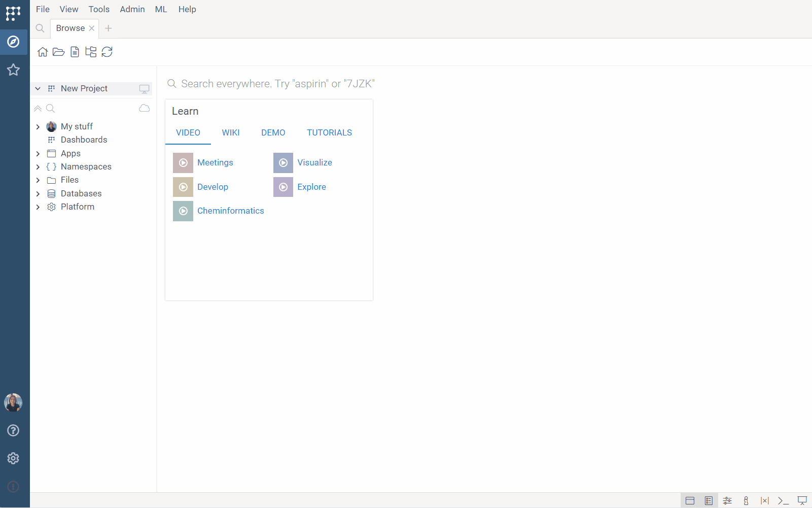This screenshot has height=508, width=812.
Task: Click the help question mark icon
Action: [x=13, y=430]
